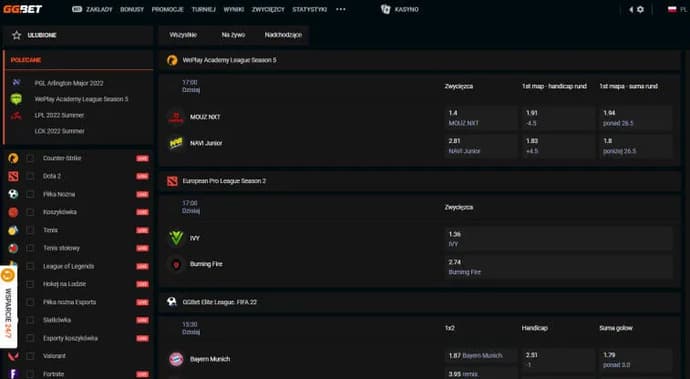Check the Tenis checkbox
The image size is (690, 379).
(30, 230)
